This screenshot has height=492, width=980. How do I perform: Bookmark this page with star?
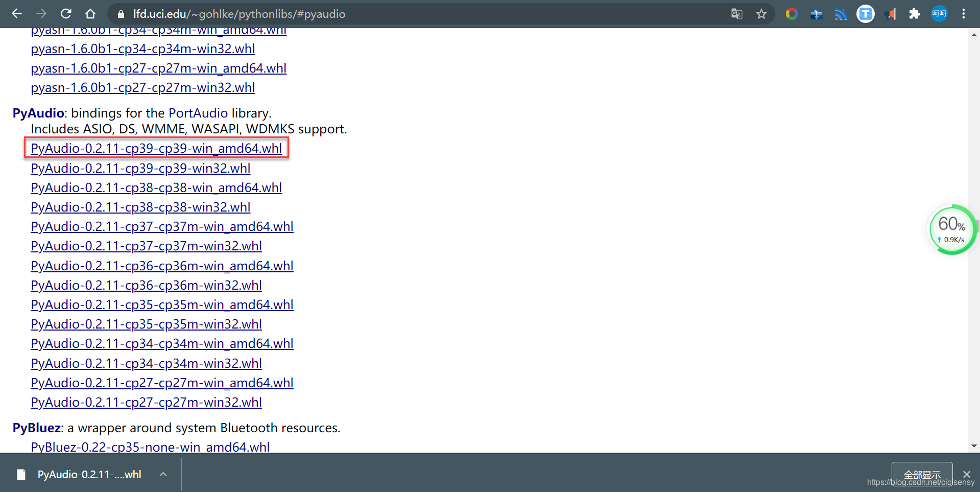761,14
